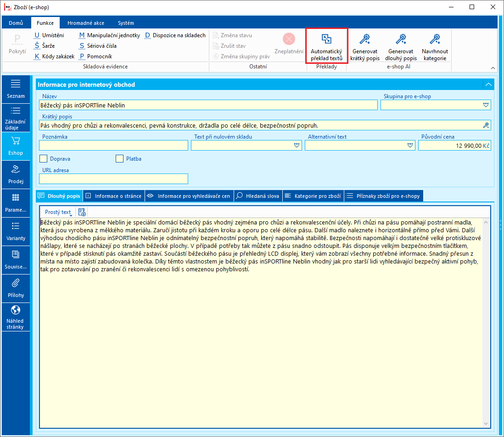
Task: Click Změna stavu in Ostatní group
Action: pos(232,35)
